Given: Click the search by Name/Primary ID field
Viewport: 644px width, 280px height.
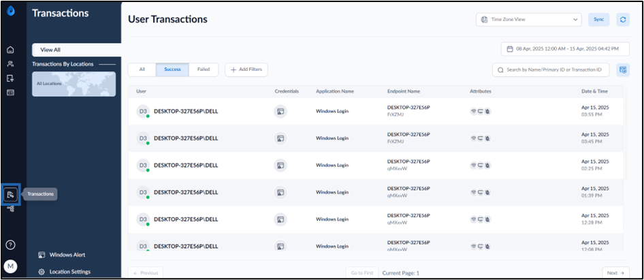Looking at the screenshot, I should tap(551, 70).
